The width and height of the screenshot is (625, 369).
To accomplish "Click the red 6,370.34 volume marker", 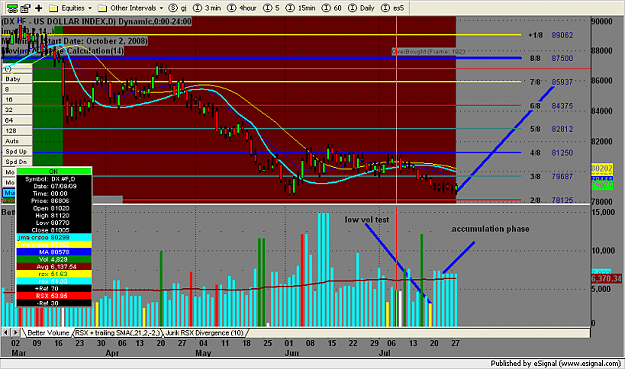I will 606,279.
